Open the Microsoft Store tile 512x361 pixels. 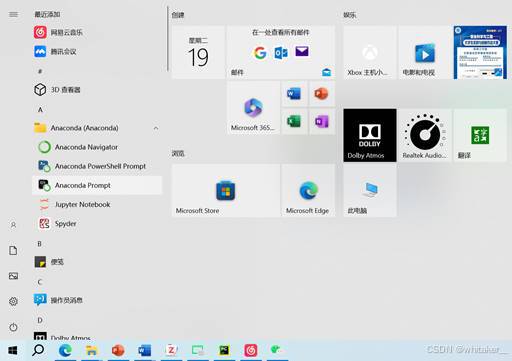[226, 191]
